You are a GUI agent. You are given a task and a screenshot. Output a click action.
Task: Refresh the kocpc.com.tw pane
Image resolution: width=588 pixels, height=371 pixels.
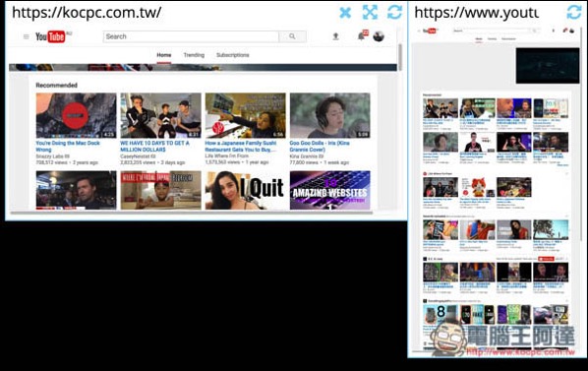[394, 13]
